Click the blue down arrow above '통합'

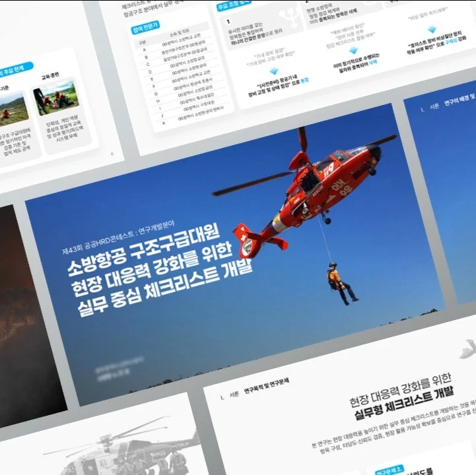pyautogui.click(x=274, y=71)
